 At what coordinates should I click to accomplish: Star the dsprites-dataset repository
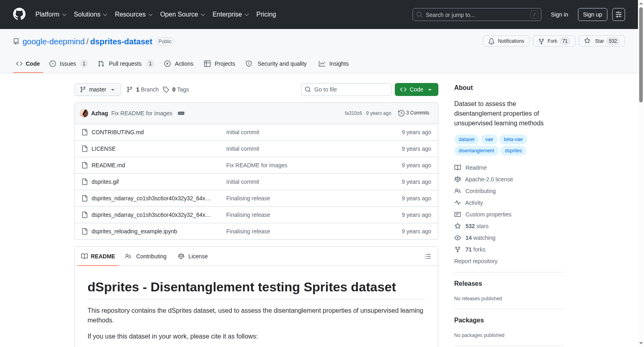[602, 41]
